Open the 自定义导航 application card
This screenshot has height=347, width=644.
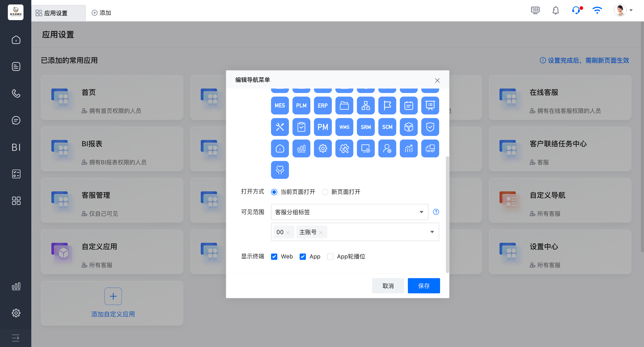(560, 201)
